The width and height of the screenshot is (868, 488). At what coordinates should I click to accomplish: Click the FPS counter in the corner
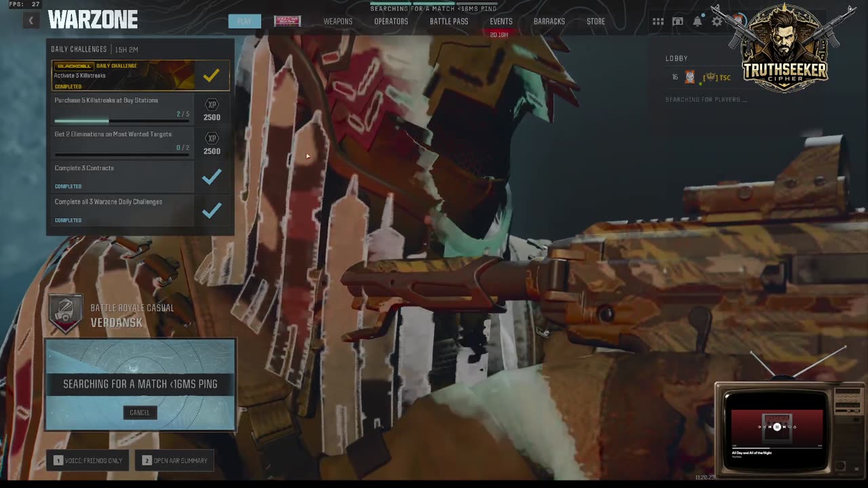pos(24,4)
